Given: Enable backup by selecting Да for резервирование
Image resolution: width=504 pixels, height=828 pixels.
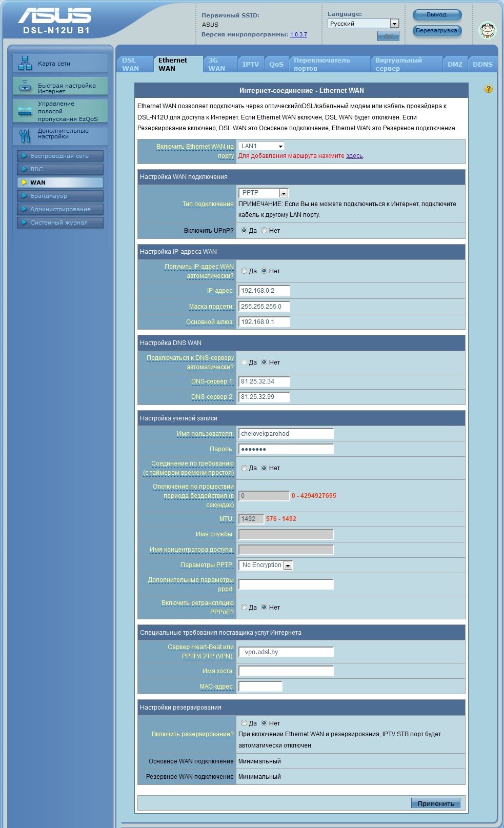Looking at the screenshot, I should (x=244, y=723).
